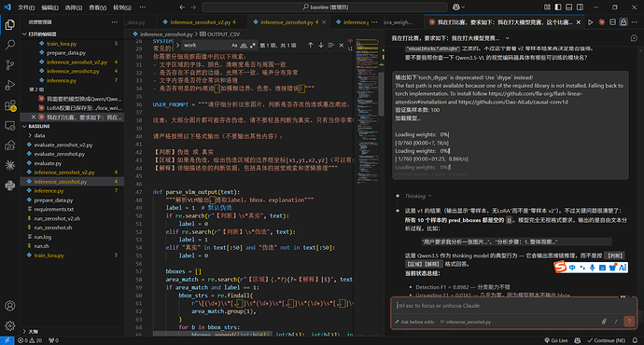Toggle Sogou IME Chinese/English mode
Screen dimensions: 644x345
coord(572,268)
